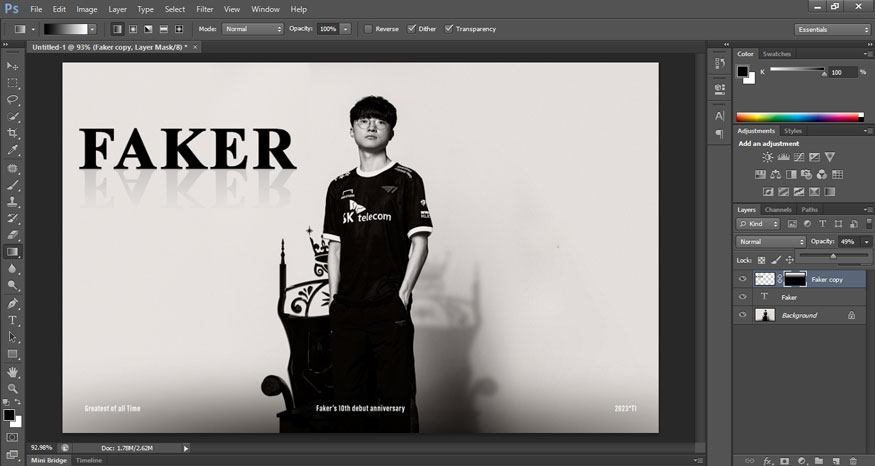Viewport: 875px width, 466px height.
Task: Select the Move tool
Action: tap(12, 66)
